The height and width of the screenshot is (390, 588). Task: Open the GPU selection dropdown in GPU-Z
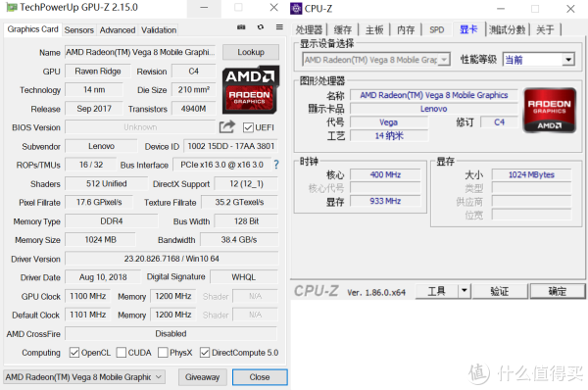(84, 377)
